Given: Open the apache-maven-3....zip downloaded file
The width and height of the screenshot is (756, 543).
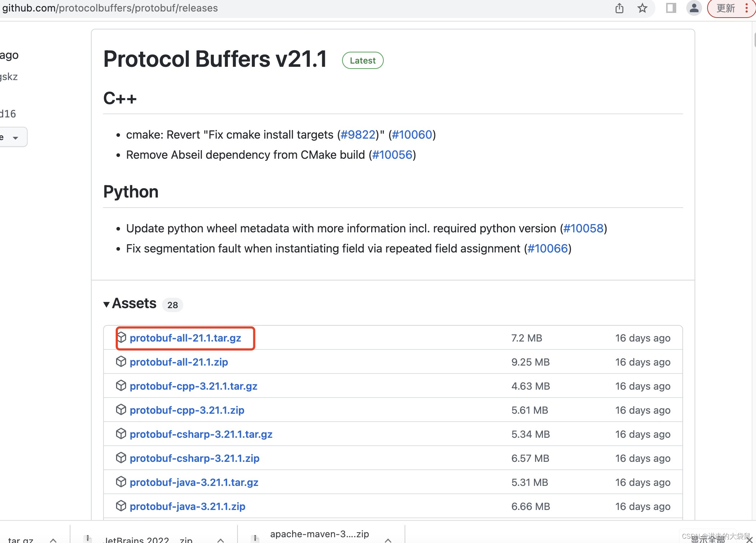Looking at the screenshot, I should coord(319,534).
